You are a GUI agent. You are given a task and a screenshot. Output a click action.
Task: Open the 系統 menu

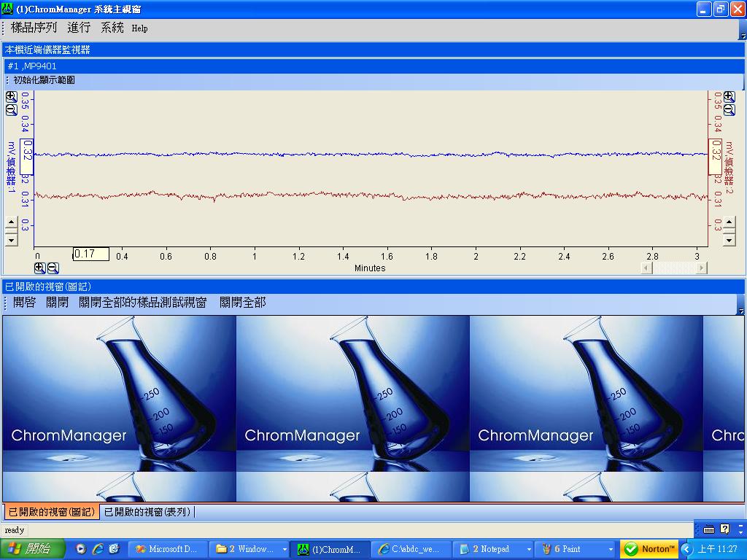[x=112, y=28]
